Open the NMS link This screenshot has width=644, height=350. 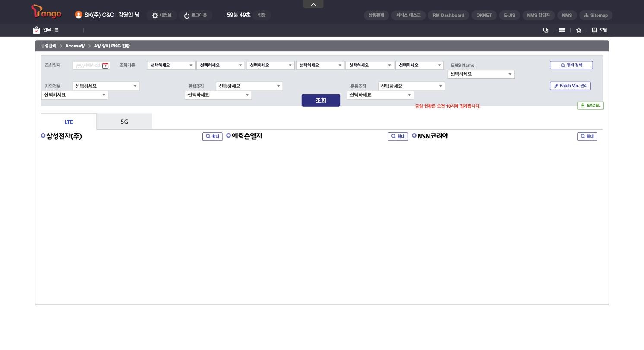(x=567, y=15)
